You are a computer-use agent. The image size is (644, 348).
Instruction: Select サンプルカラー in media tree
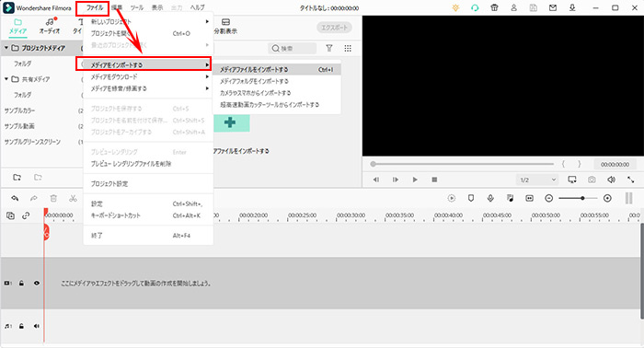(x=19, y=110)
